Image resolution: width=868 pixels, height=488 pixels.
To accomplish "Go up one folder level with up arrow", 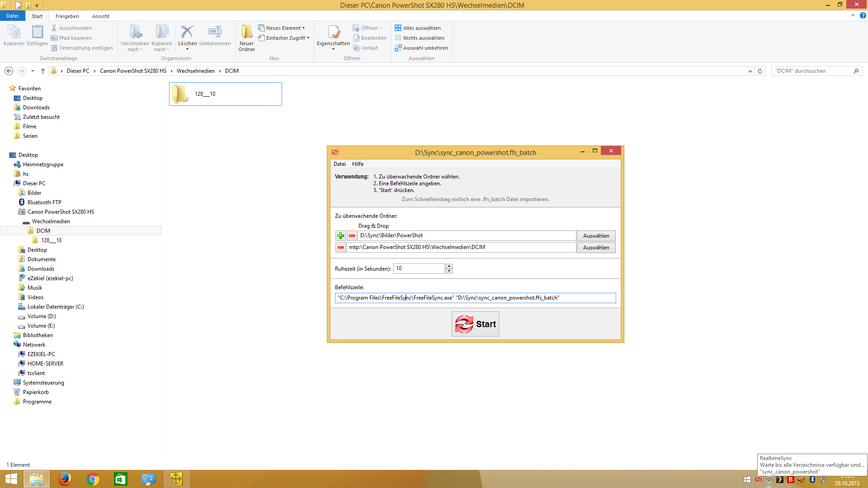I will tap(43, 71).
